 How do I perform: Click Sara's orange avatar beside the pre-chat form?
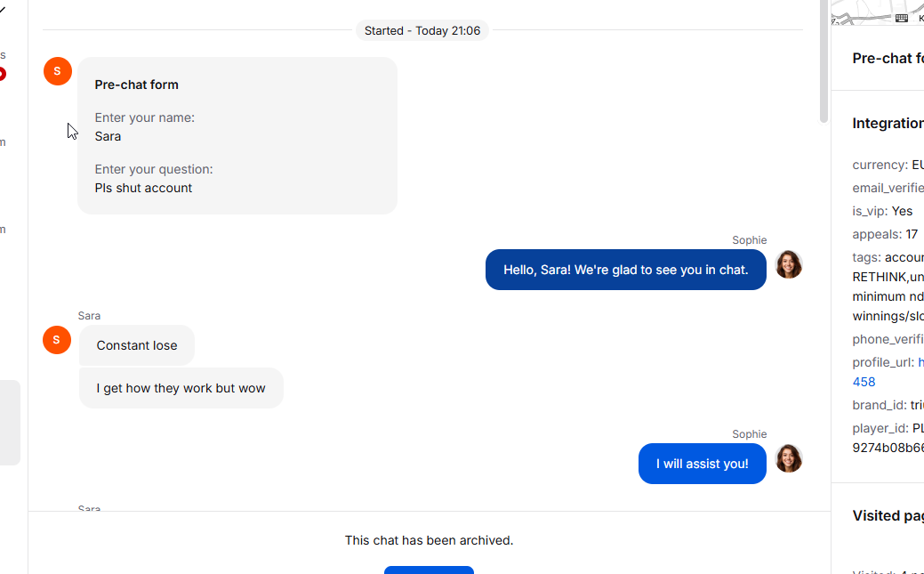tap(58, 71)
